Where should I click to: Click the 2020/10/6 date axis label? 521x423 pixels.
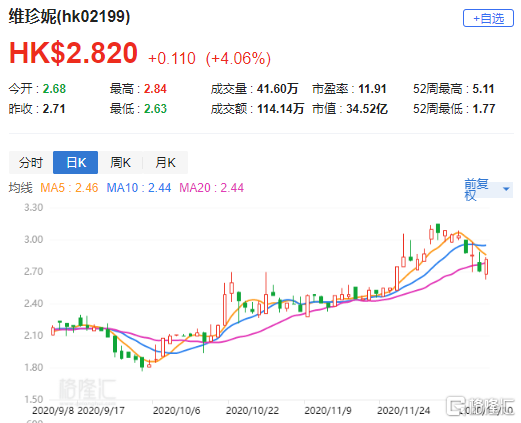pos(177,410)
